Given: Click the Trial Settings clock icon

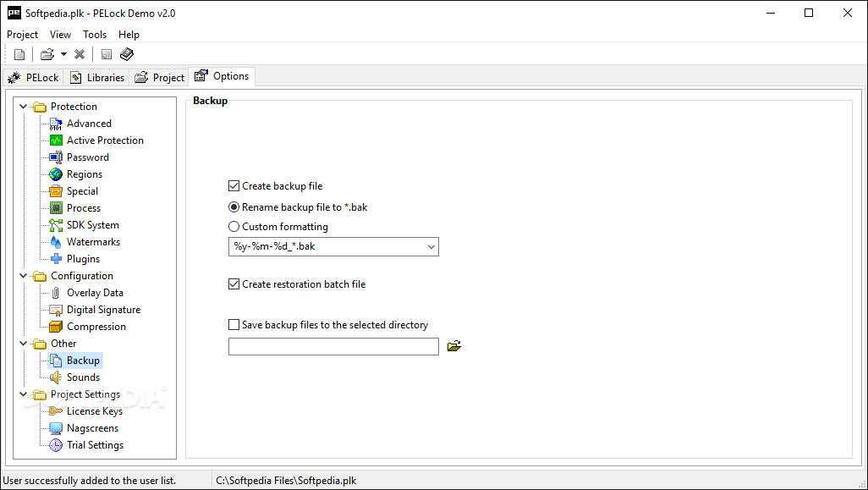Looking at the screenshot, I should (x=56, y=445).
